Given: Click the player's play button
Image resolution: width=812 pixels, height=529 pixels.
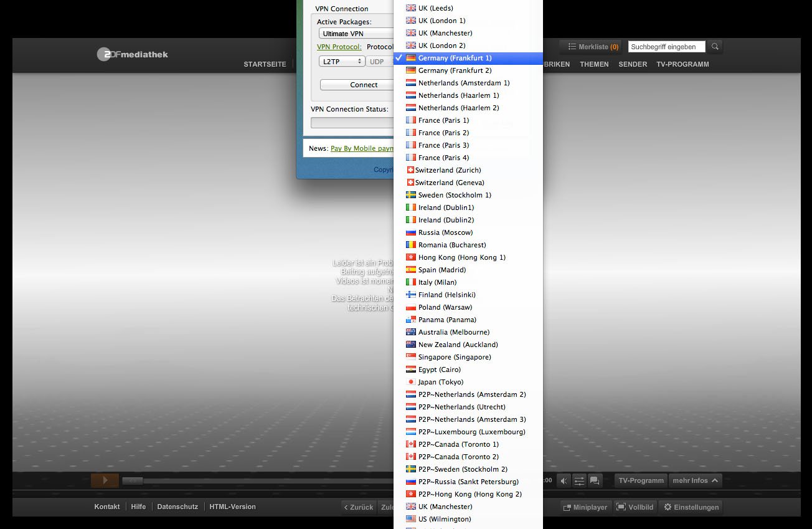Looking at the screenshot, I should tap(105, 480).
